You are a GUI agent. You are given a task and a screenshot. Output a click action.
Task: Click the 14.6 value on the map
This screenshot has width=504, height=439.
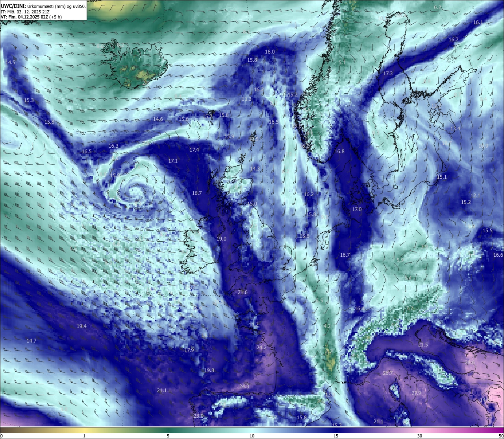tap(158, 119)
